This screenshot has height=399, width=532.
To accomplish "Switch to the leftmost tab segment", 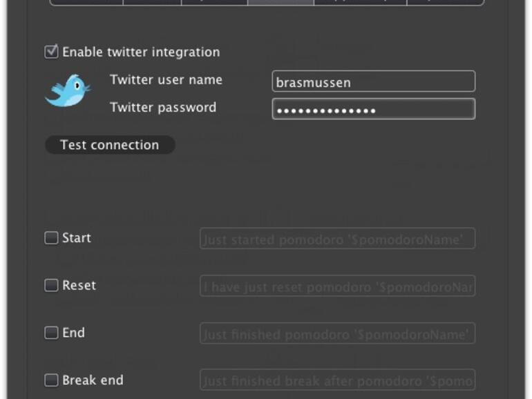I will 87,2.
